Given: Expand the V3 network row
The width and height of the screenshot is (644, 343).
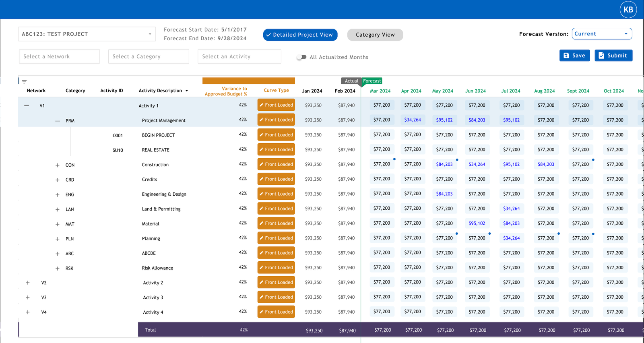Looking at the screenshot, I should point(28,298).
